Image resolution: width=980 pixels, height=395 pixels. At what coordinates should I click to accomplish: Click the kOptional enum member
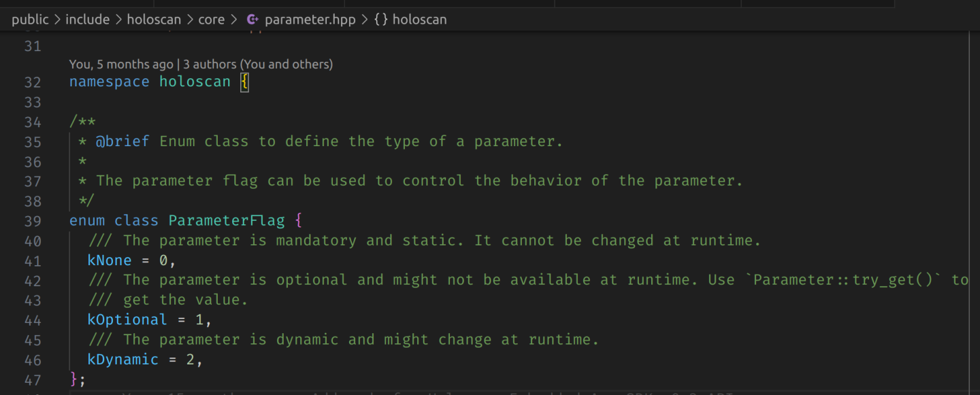pos(127,320)
